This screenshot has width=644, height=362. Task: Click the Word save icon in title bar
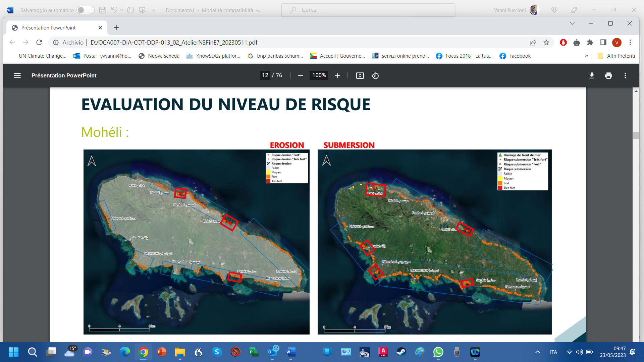pos(103,10)
